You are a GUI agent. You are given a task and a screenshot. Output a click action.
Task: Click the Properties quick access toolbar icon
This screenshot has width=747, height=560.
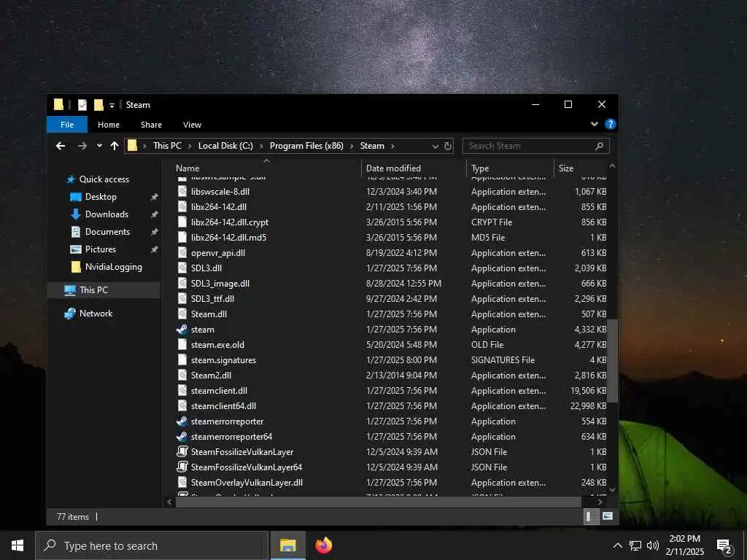pyautogui.click(x=82, y=105)
